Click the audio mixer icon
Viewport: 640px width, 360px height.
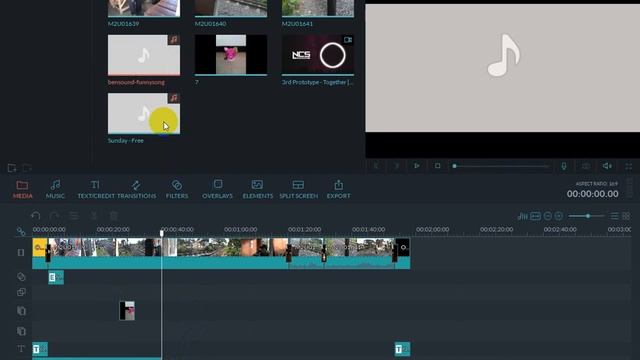click(x=522, y=216)
